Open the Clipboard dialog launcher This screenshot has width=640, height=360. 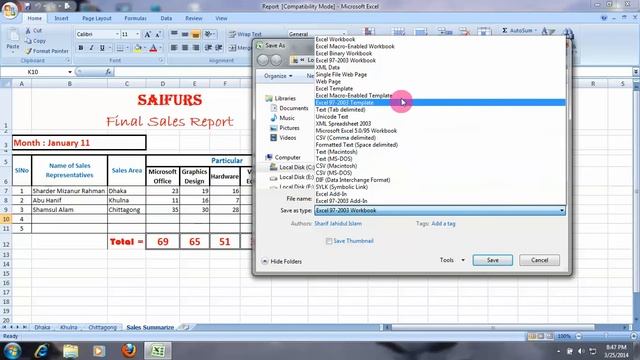68,60
